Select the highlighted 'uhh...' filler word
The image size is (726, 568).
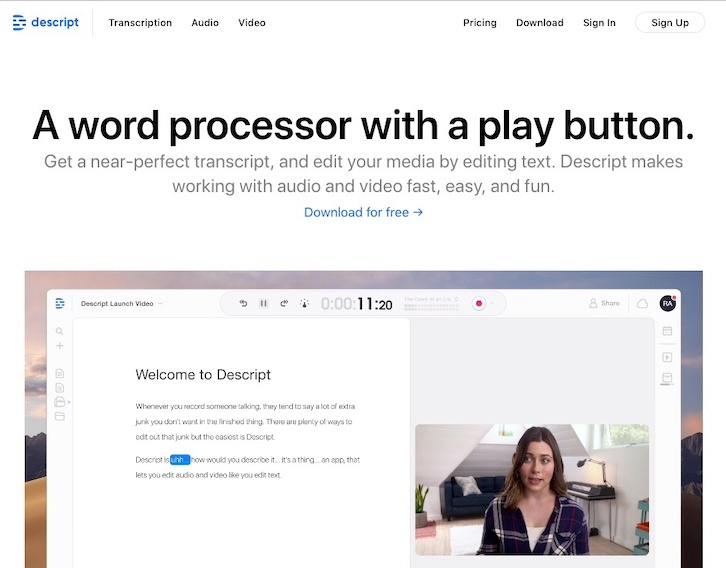(180, 460)
